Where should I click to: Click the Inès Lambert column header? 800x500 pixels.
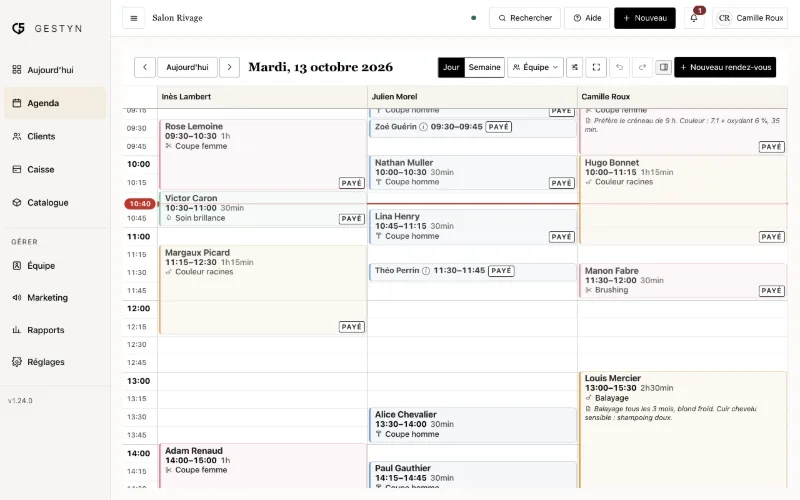[x=262, y=96]
